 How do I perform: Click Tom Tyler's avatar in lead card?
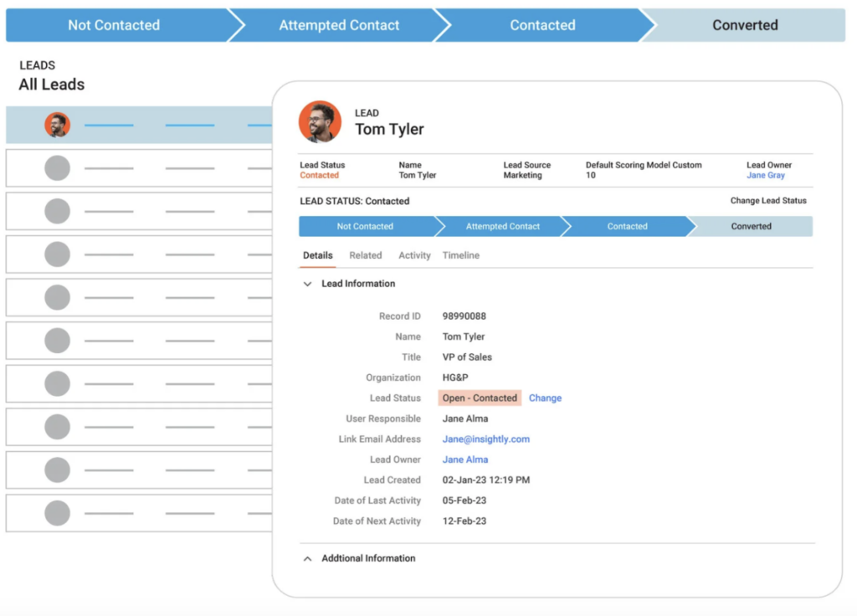[x=320, y=122]
